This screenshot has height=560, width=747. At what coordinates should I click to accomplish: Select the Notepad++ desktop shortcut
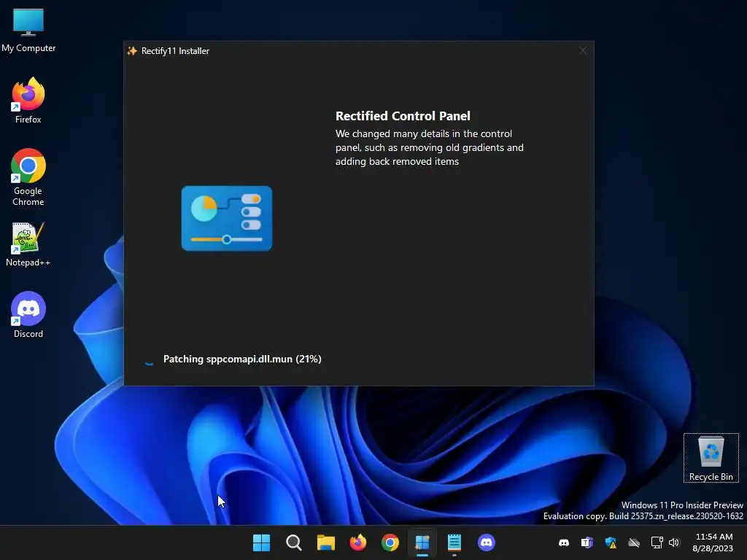click(28, 244)
